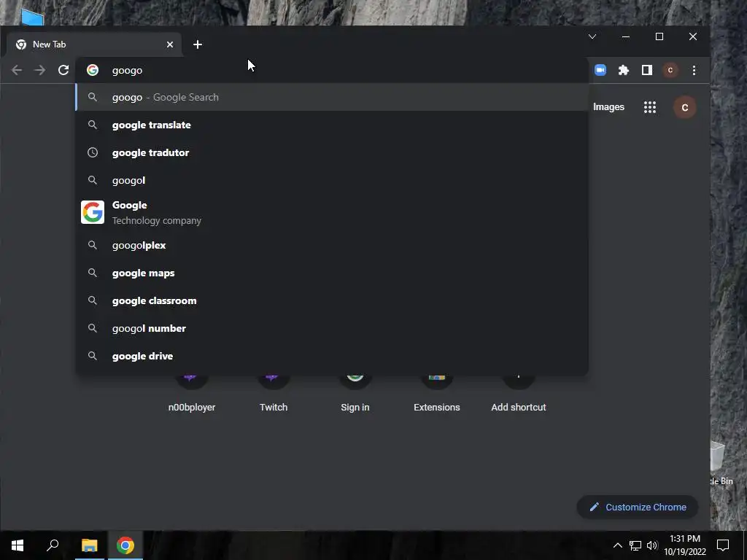Image resolution: width=747 pixels, height=560 pixels.
Task: Open the Zoom extension icon
Action: tap(600, 70)
